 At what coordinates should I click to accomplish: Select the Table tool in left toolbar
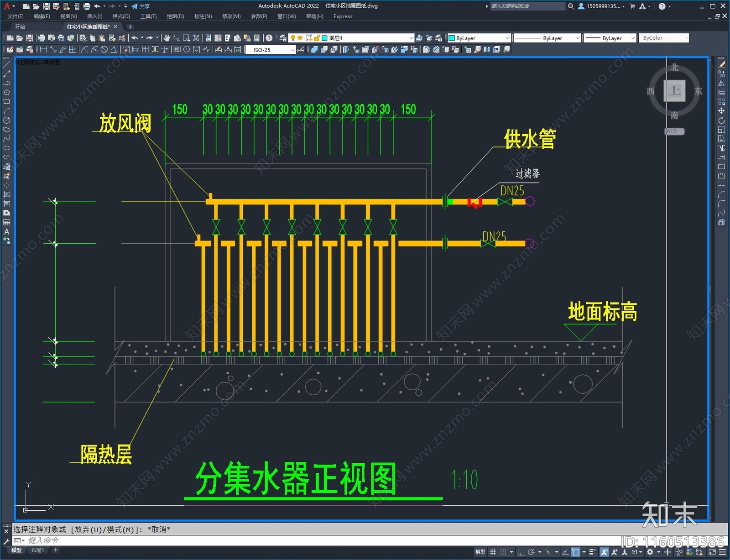6,222
